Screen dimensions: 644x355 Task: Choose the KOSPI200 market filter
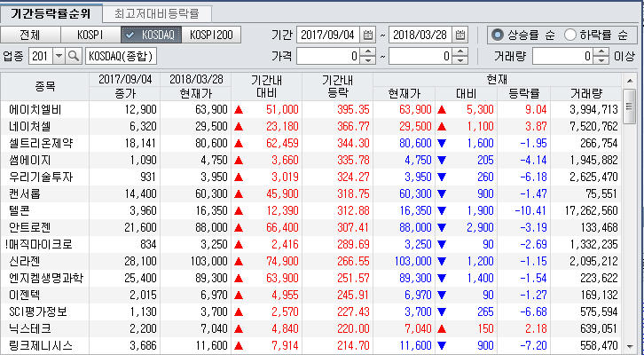211,35
